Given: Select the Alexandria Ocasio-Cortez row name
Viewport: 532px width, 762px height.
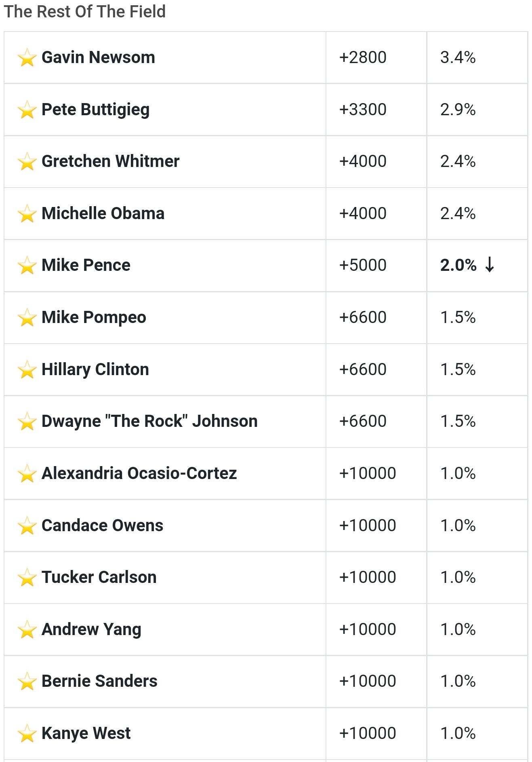Looking at the screenshot, I should coord(139,473).
